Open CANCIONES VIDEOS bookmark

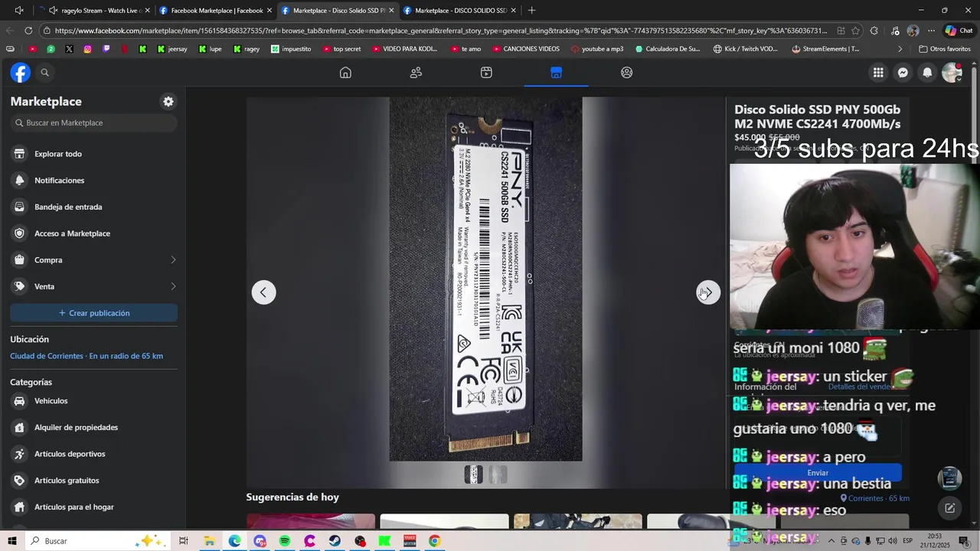(x=526, y=49)
